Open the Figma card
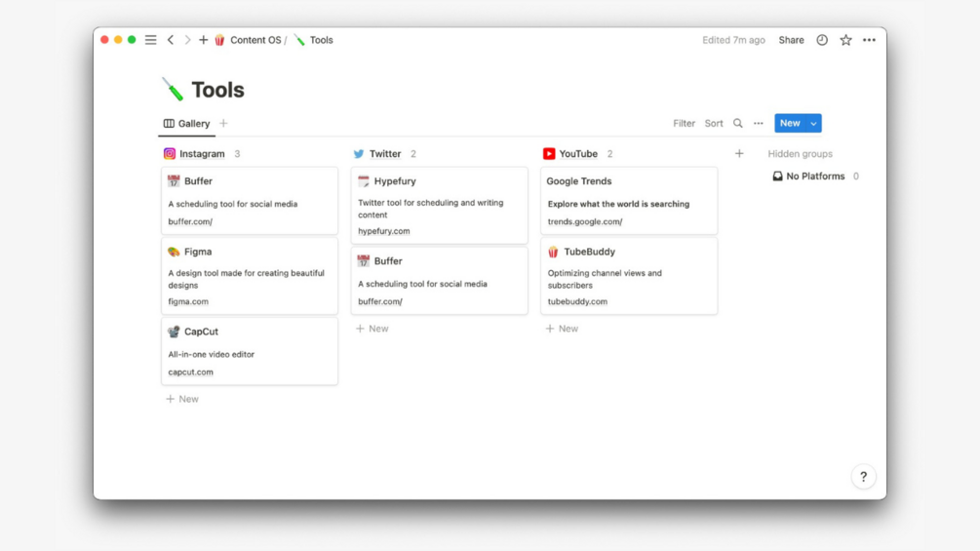Viewport: 980px width, 551px height. click(x=250, y=275)
